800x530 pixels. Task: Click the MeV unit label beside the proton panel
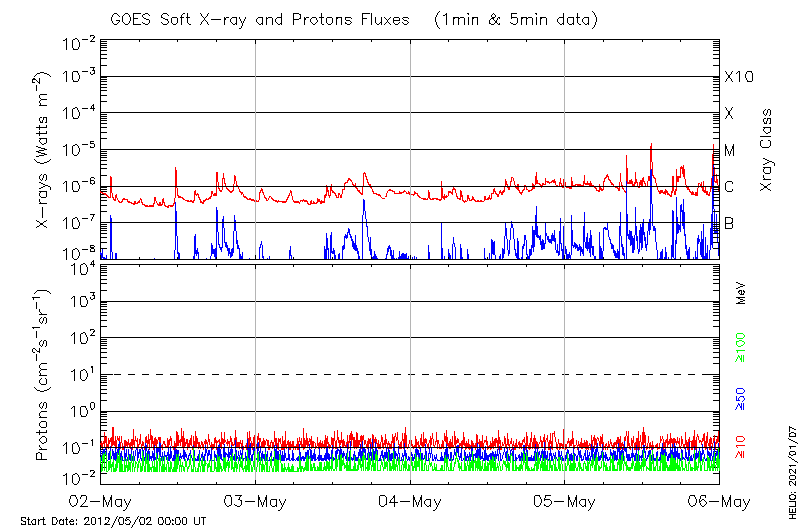pyautogui.click(x=742, y=292)
